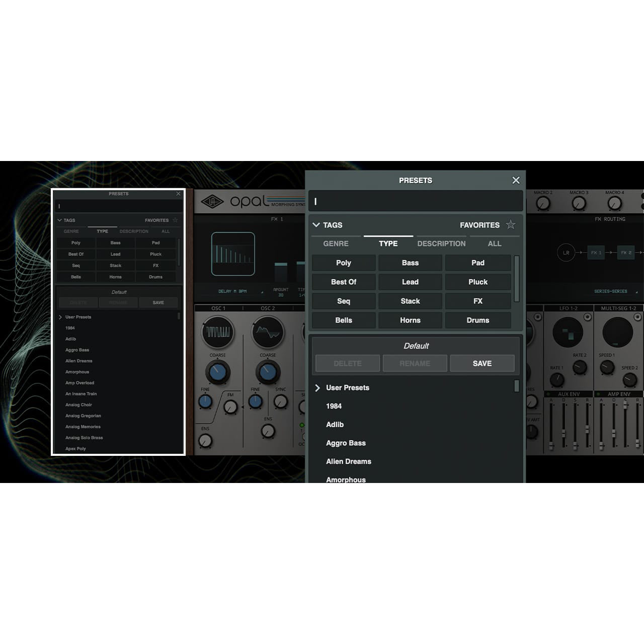644x644 pixels.
Task: Click the OSC 2 waveform display
Action: coord(268,332)
